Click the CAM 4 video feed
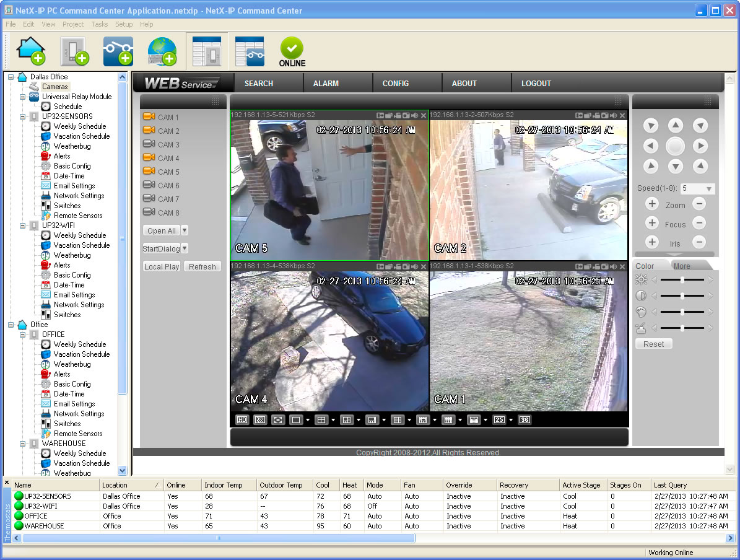740x560 pixels. (x=329, y=341)
